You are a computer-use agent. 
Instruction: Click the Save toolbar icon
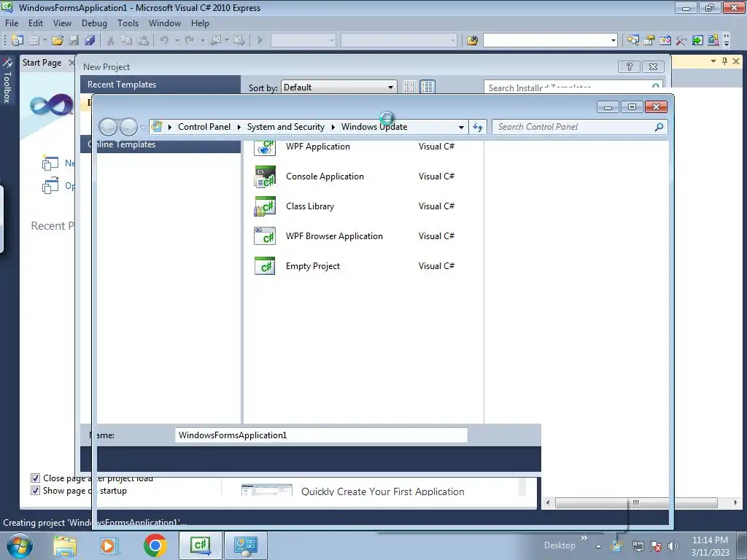point(74,41)
